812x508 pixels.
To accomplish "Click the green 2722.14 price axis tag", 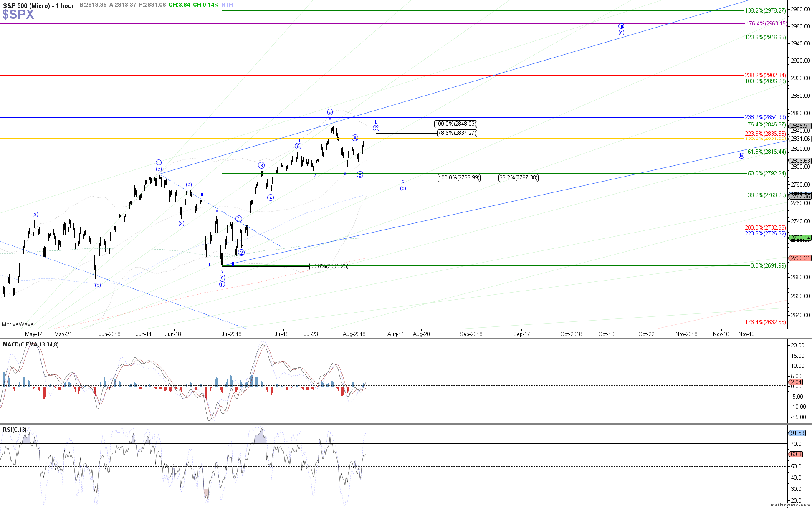I will pos(799,238).
